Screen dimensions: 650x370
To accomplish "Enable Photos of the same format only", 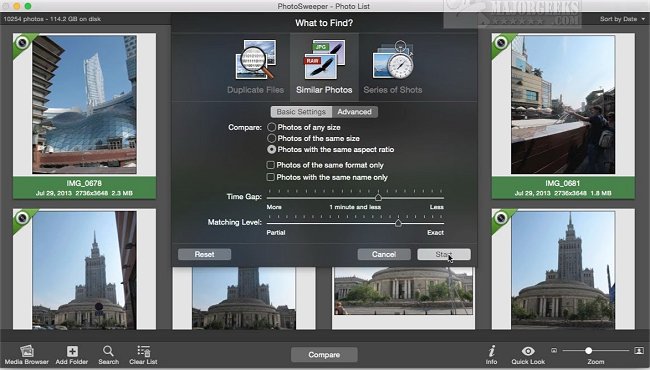I will (271, 165).
